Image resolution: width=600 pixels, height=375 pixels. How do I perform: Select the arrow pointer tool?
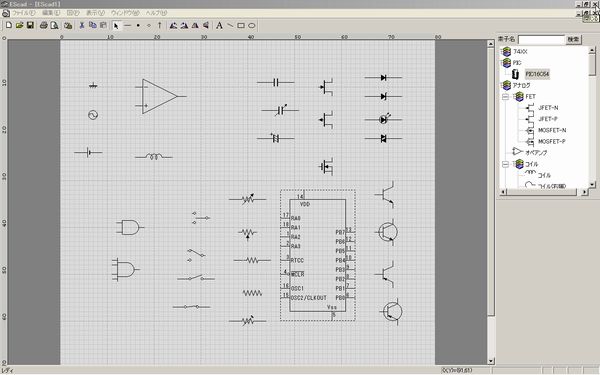point(116,26)
